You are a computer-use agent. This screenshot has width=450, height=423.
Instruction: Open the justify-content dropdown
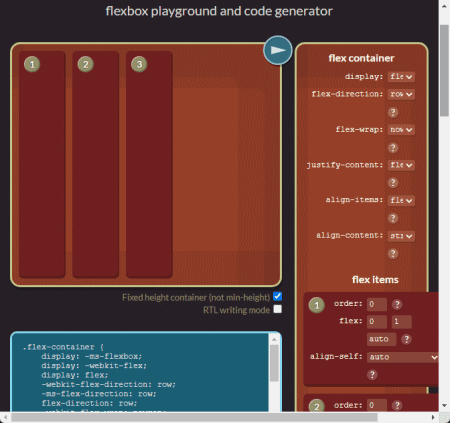pos(401,165)
